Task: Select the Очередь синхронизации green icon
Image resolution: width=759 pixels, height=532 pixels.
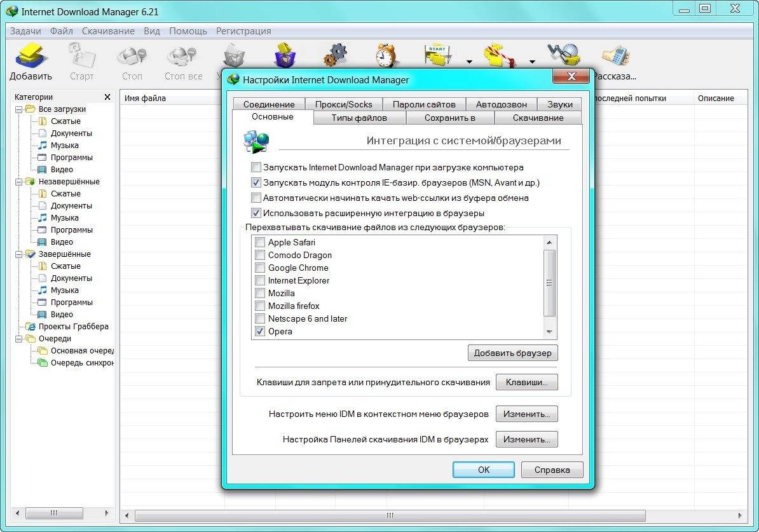Action: click(43, 363)
